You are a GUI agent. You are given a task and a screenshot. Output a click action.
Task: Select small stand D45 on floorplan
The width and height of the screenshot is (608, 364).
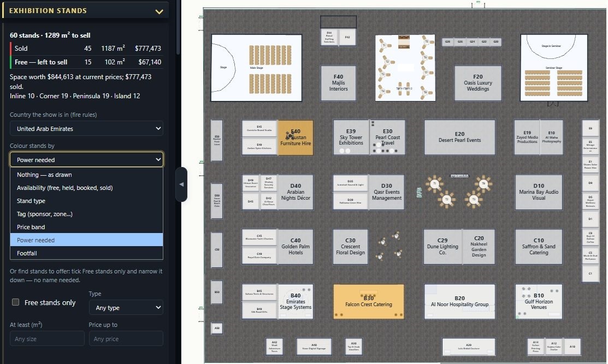251,201
